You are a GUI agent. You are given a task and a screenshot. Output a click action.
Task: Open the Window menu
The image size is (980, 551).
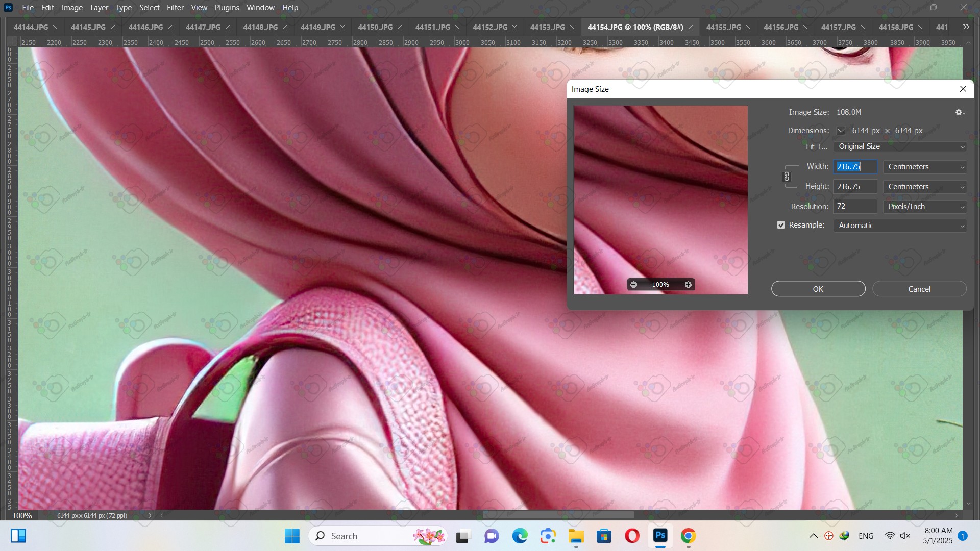pyautogui.click(x=260, y=8)
